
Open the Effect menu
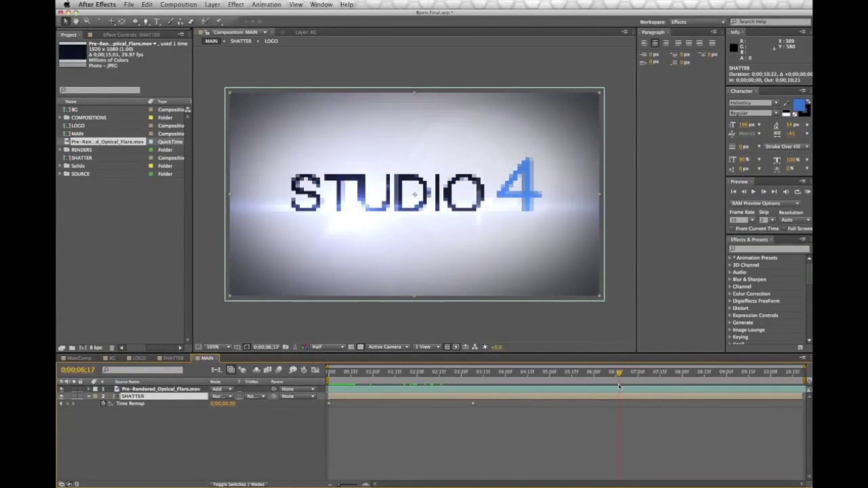tap(236, 5)
